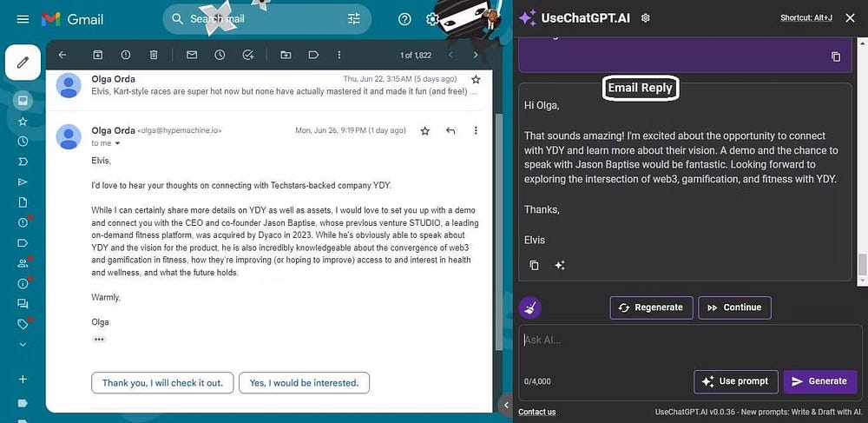Go back to inbox arrow

click(x=62, y=55)
